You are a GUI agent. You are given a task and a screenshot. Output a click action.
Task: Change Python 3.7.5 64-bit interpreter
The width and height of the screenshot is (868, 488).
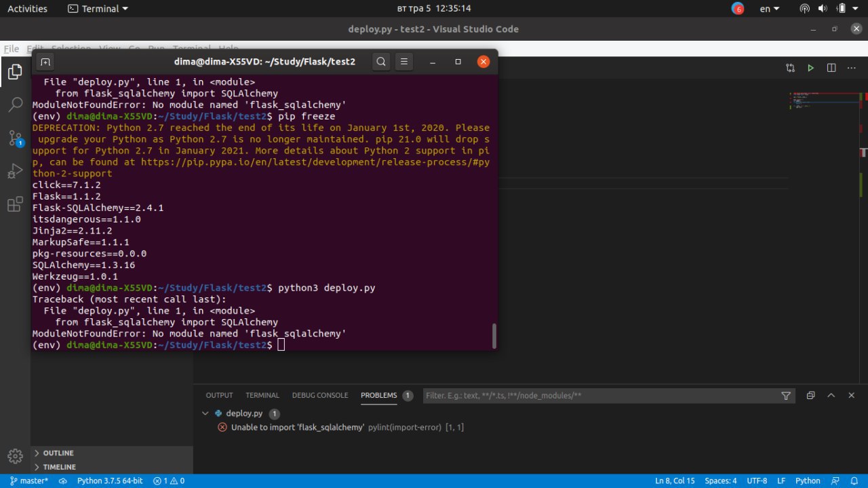point(110,481)
